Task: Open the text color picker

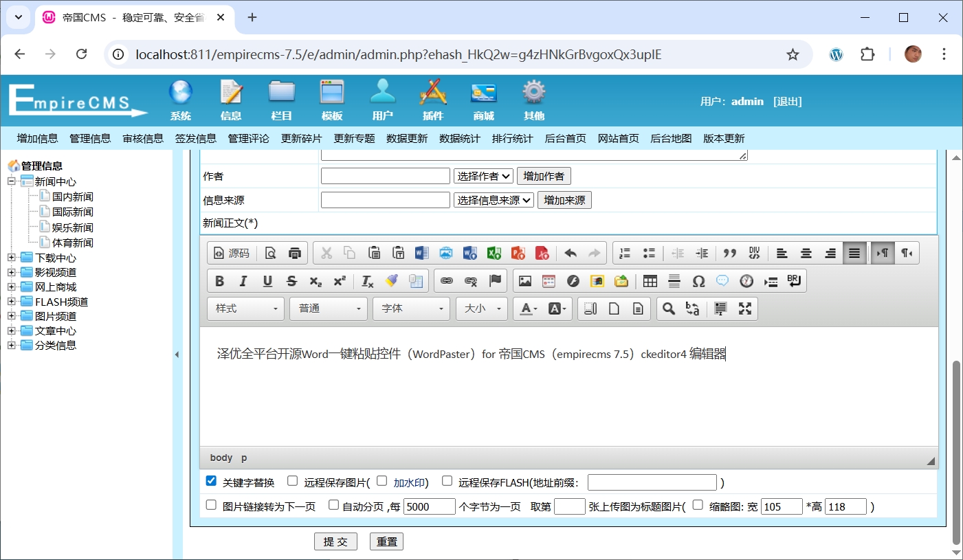Action: click(x=528, y=309)
